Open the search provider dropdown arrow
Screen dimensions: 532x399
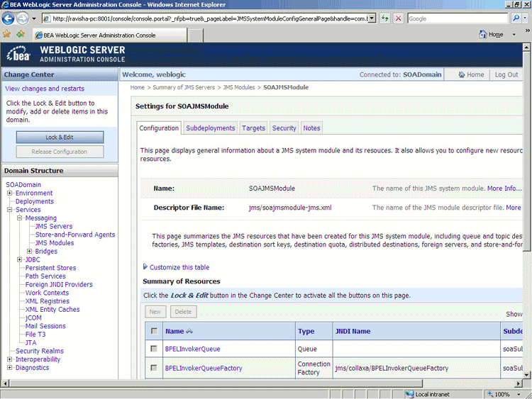[524, 18]
